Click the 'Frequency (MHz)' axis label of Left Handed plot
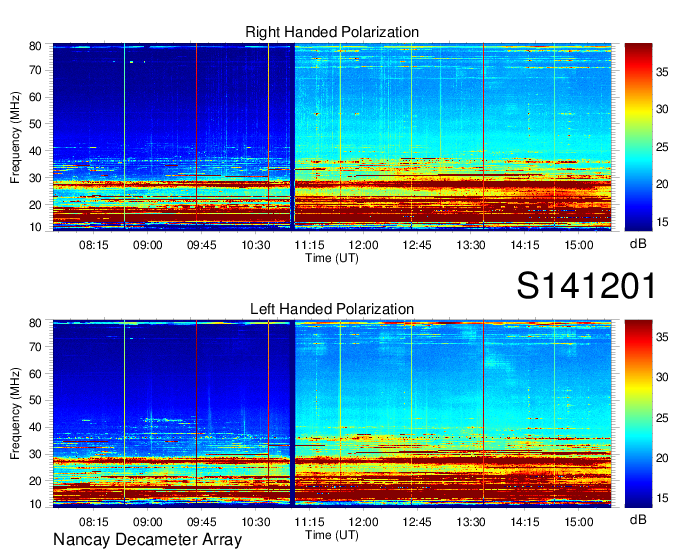Viewport: 680px width, 552px height. (x=15, y=414)
